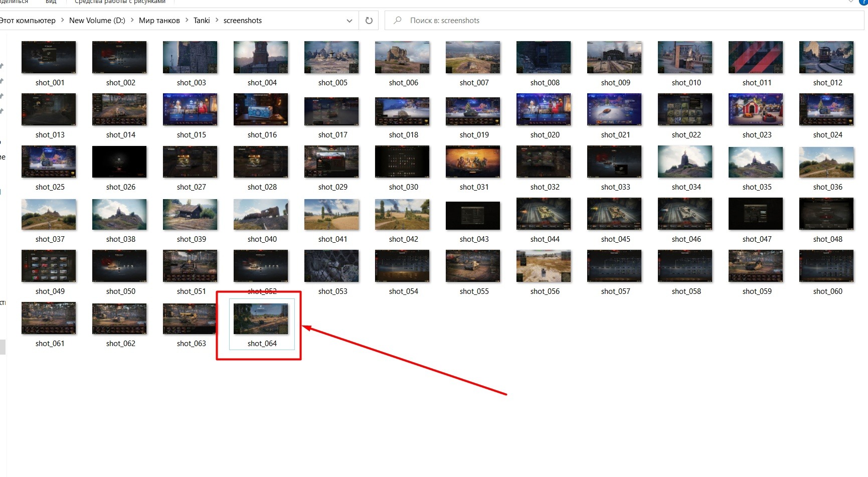Select thumbnail shot_036
The width and height of the screenshot is (868, 477).
[826, 162]
